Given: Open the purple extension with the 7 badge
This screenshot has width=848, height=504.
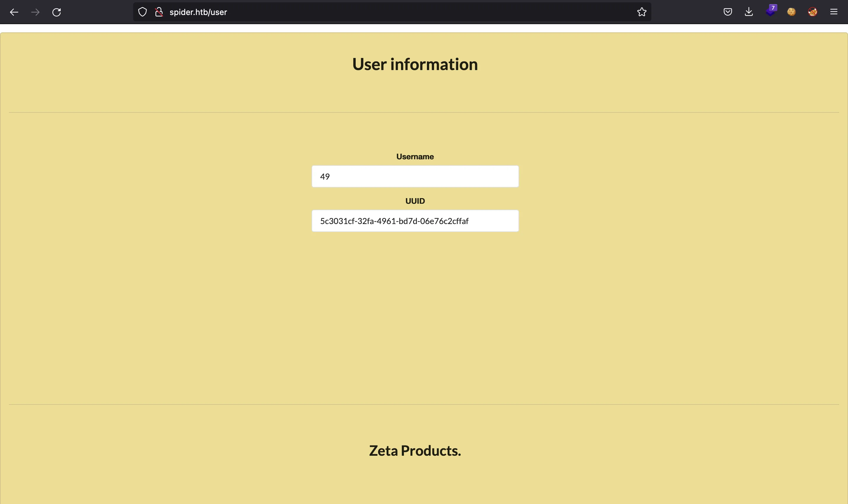Looking at the screenshot, I should [771, 11].
